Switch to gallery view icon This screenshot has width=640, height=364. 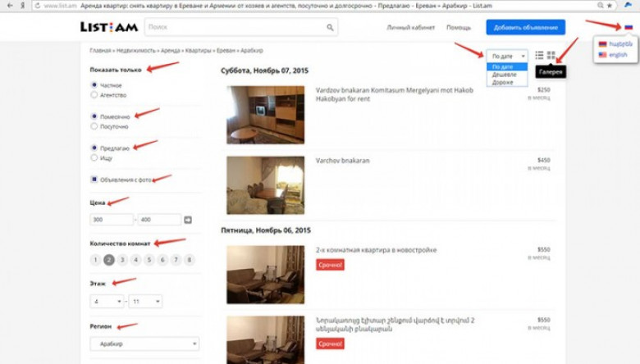coord(551,55)
